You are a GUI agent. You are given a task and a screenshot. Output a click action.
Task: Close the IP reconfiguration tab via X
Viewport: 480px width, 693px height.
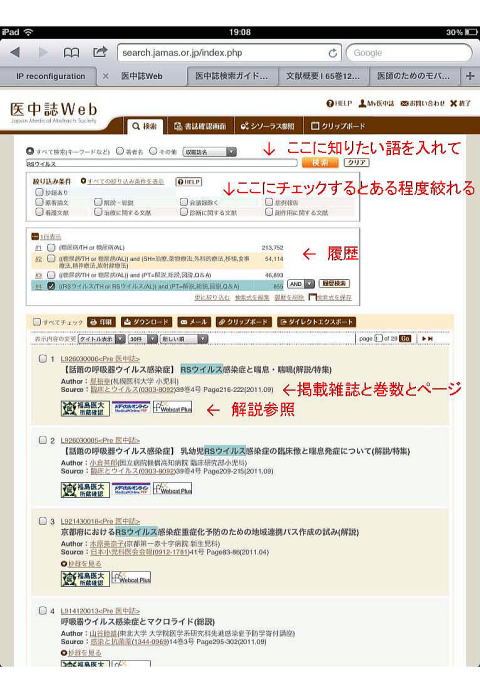[x=105, y=76]
